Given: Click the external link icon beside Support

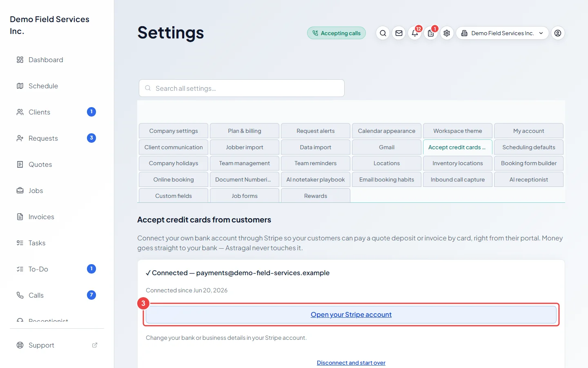Looking at the screenshot, I should (95, 345).
